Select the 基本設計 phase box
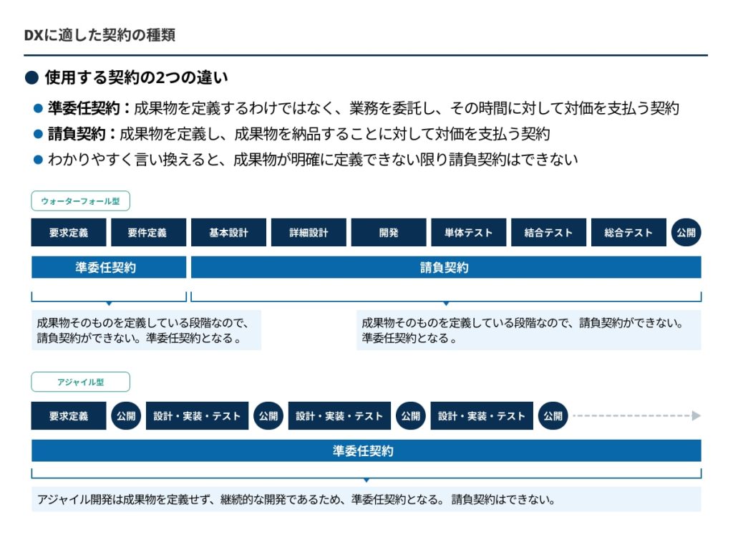733x560 pixels. pos(228,233)
